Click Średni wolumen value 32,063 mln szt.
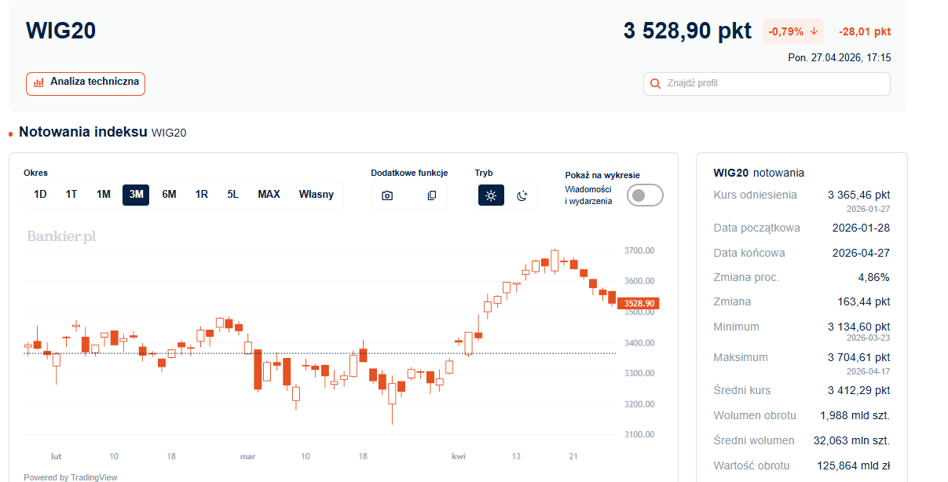This screenshot has height=482, width=948. click(x=851, y=441)
